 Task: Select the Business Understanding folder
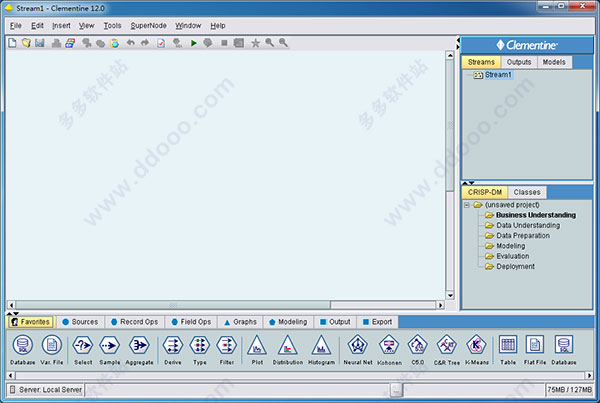530,215
